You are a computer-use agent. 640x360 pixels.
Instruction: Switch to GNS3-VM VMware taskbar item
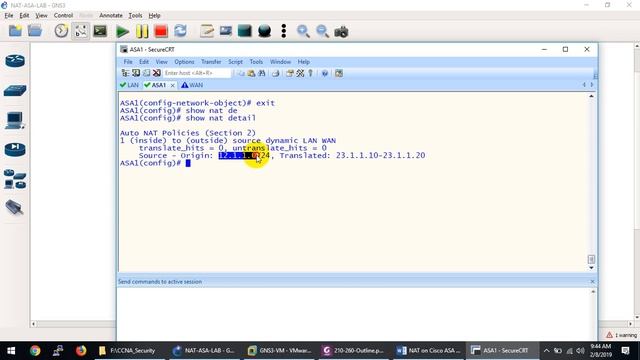[280, 351]
